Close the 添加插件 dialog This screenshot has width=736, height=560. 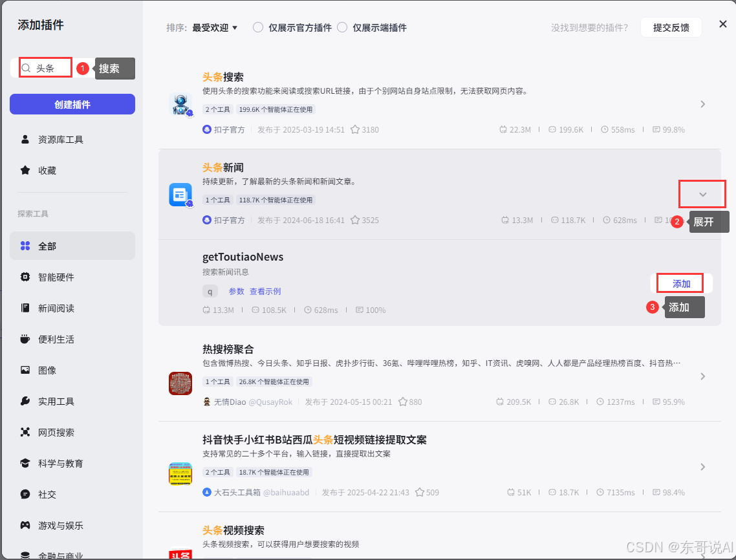(723, 24)
